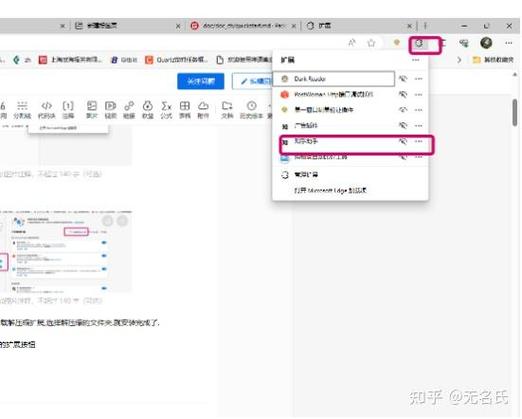Click the manage extensions gear icon
This screenshot has width=522, height=419.
(x=285, y=175)
